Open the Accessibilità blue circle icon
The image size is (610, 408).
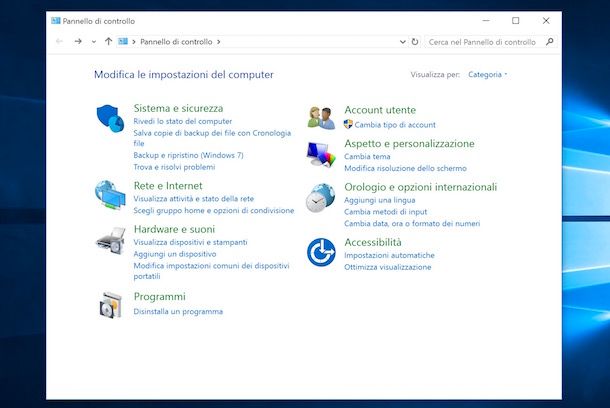[x=321, y=252]
